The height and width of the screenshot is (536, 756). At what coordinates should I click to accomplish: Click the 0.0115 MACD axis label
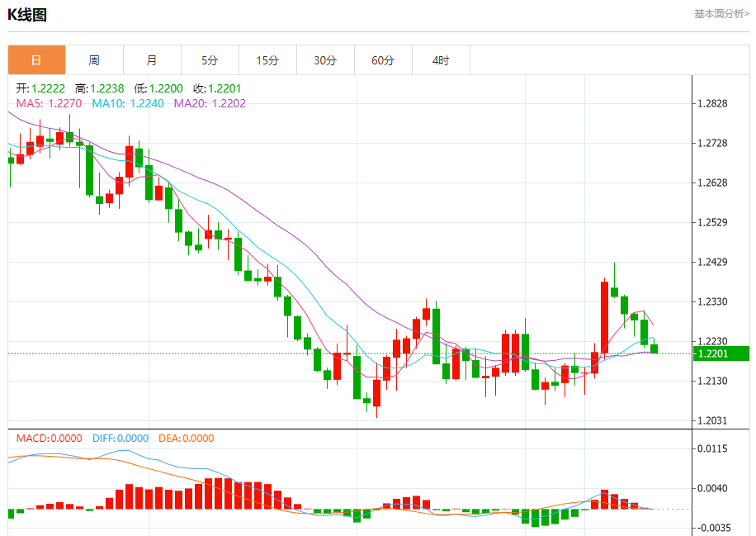[x=712, y=448]
